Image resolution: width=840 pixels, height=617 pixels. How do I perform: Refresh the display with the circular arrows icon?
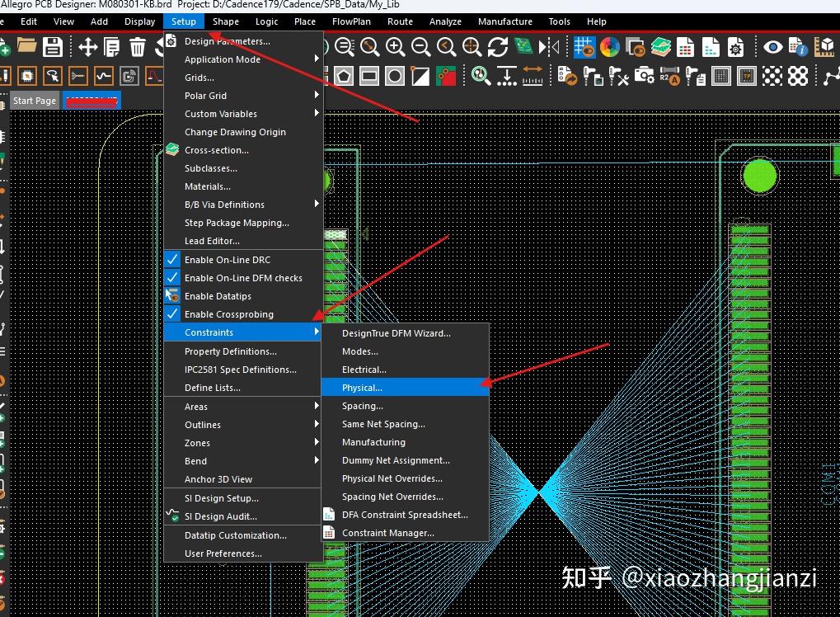pyautogui.click(x=498, y=47)
